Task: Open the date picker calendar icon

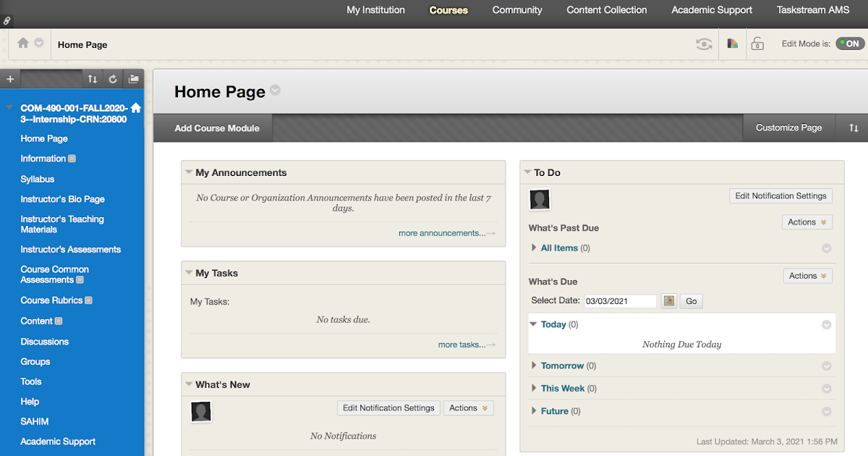Action: point(669,301)
